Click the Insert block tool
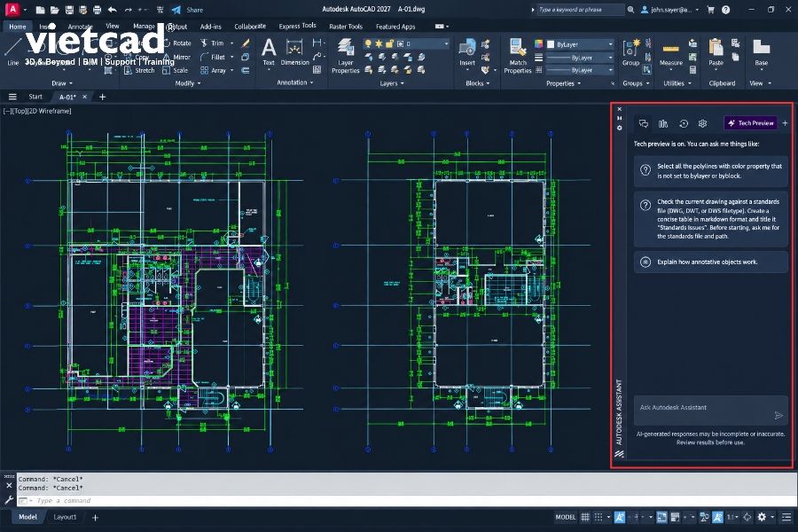The height and width of the screenshot is (532, 798). [x=466, y=53]
